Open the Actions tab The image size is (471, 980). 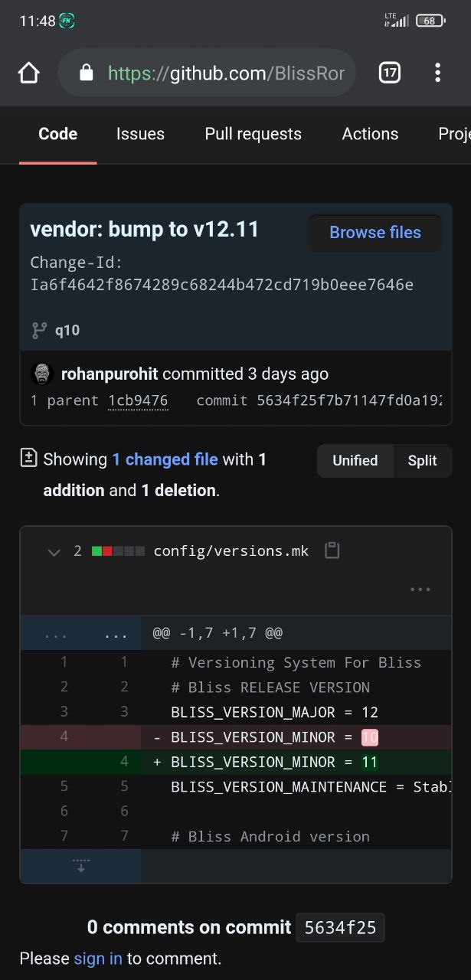370,134
